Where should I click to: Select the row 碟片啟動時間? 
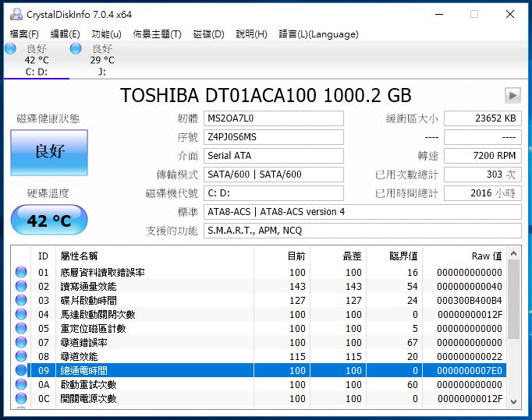tap(259, 300)
